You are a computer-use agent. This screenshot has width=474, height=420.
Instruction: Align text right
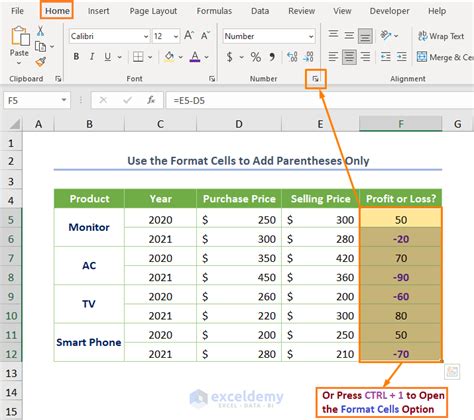(x=365, y=57)
